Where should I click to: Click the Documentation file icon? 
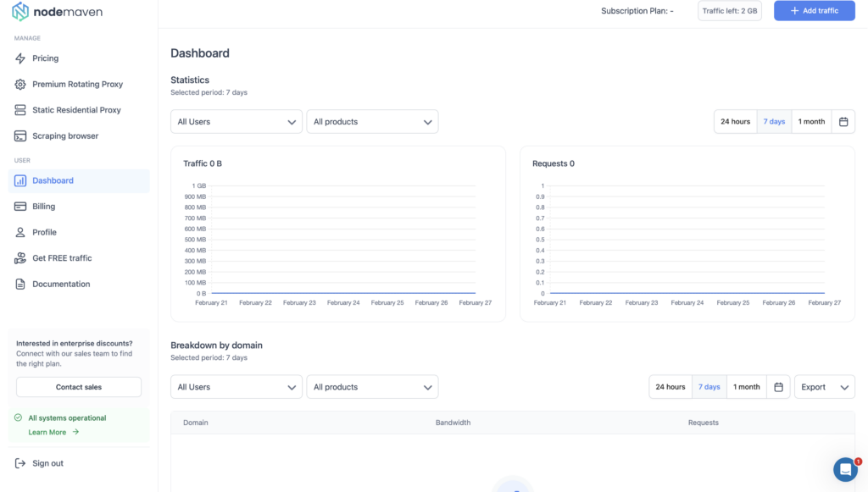point(20,285)
